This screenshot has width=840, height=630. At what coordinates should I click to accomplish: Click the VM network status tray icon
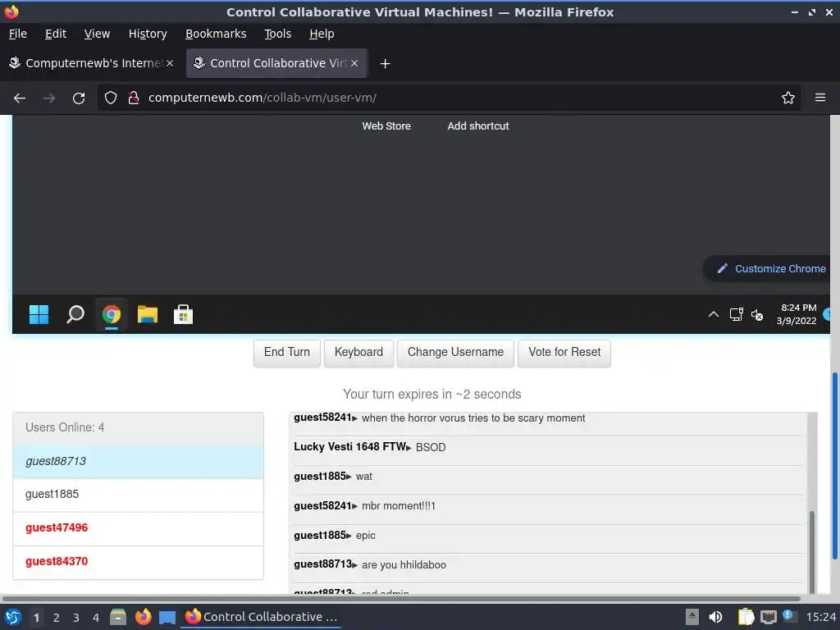[736, 314]
